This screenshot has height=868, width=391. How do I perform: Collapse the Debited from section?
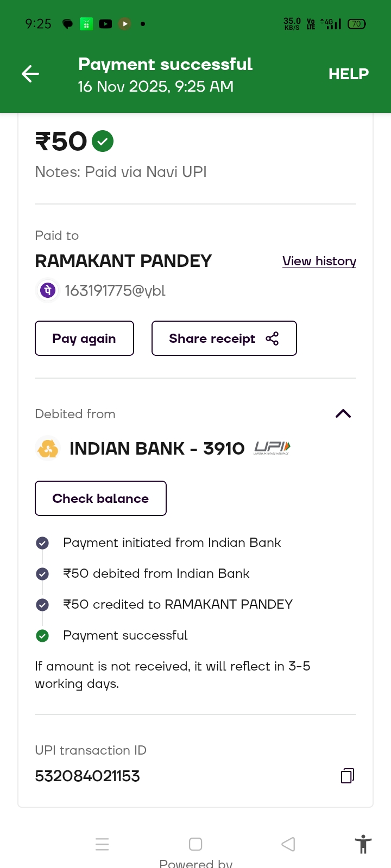pos(343,414)
